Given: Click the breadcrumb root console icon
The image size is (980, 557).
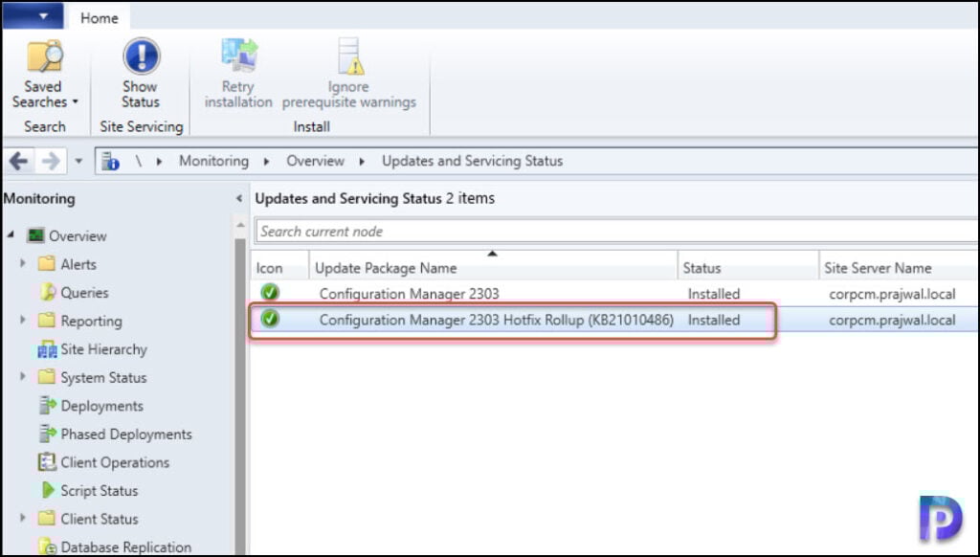Looking at the screenshot, I should coord(111,162).
